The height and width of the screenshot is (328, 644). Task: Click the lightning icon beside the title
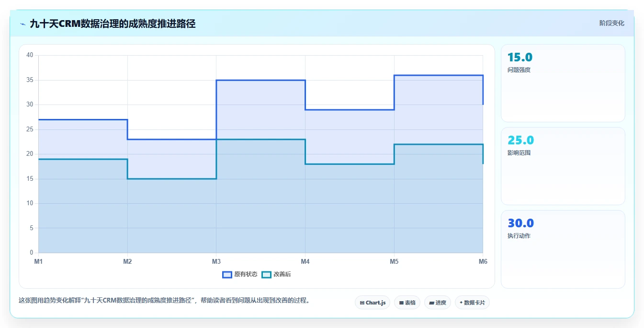pos(23,23)
